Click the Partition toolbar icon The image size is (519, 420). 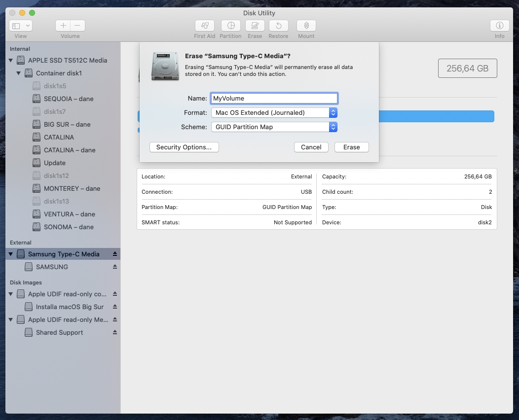[231, 26]
